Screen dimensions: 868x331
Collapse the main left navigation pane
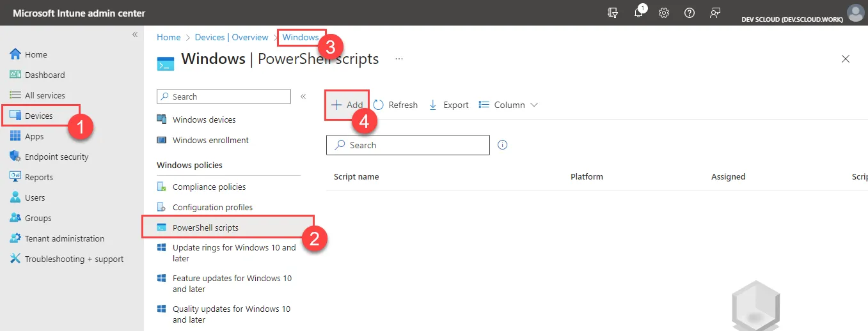coord(135,35)
